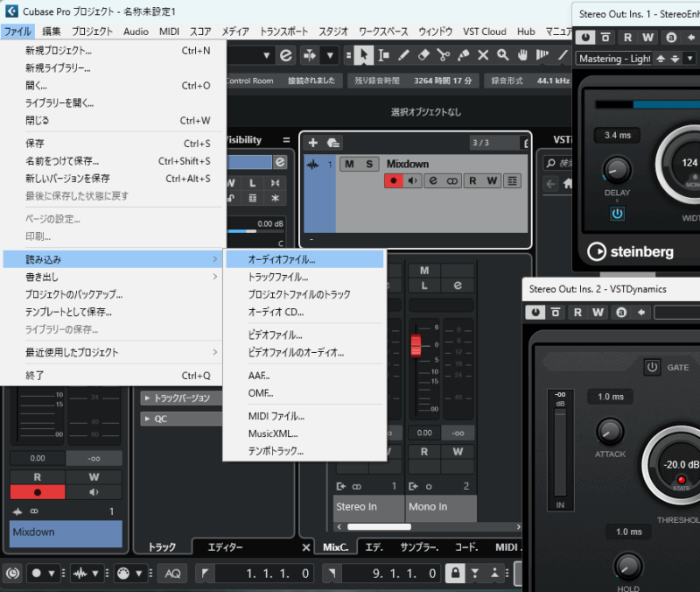Click the AQ button in transport bar
This screenshot has width=700, height=592.
(x=172, y=574)
